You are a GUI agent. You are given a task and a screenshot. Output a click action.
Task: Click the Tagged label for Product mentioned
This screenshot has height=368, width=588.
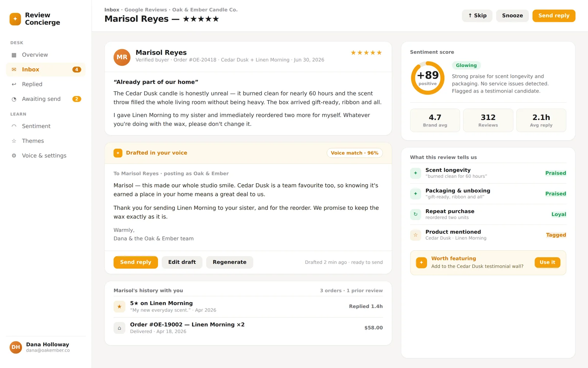tap(556, 235)
